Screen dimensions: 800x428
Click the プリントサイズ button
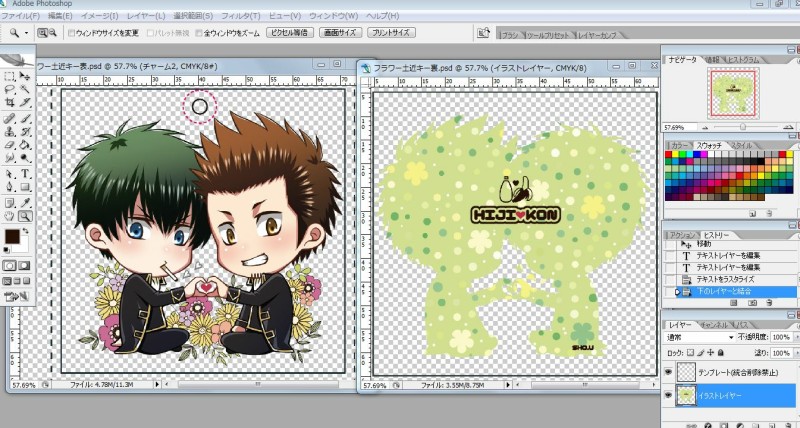[x=391, y=33]
